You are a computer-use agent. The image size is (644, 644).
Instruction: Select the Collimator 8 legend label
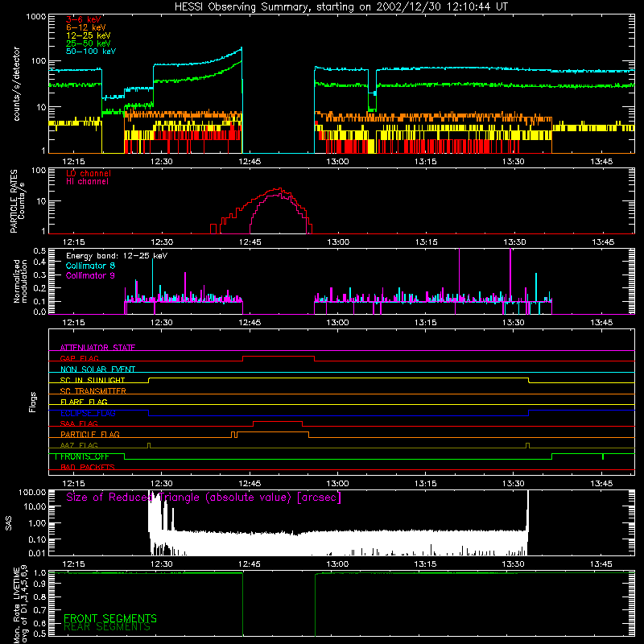90,266
